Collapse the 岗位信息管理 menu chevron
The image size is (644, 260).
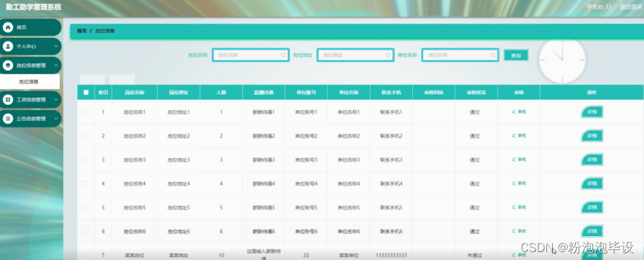click(56, 65)
